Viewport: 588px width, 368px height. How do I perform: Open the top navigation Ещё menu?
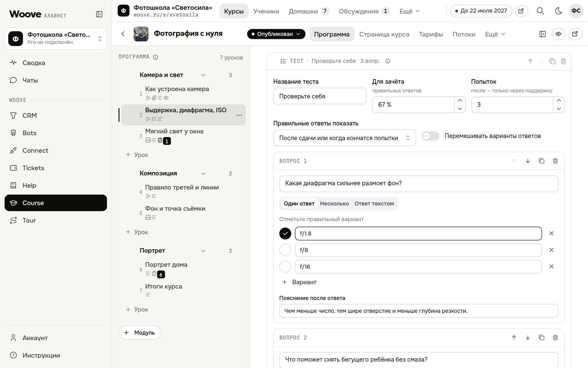click(409, 11)
